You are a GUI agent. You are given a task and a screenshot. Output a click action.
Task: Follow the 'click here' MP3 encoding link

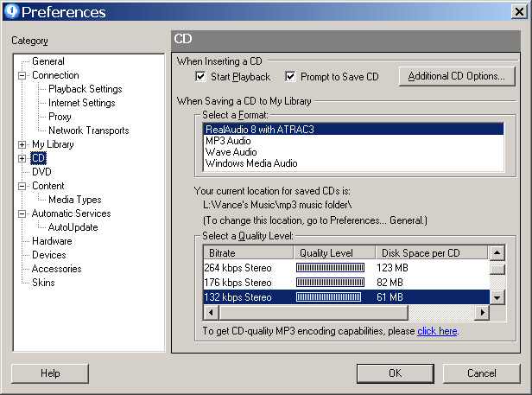(437, 331)
